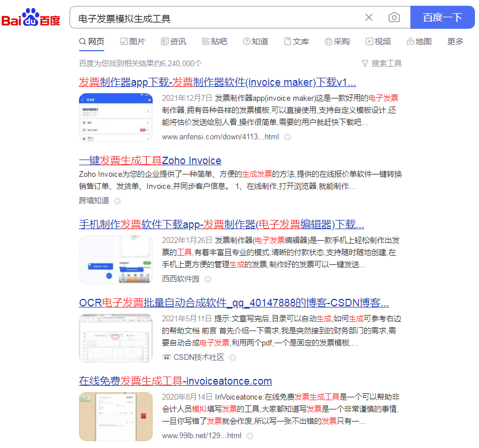479x448 pixels.
Task: Expand the dropdown next to anfensi.com URL
Action: [x=287, y=137]
